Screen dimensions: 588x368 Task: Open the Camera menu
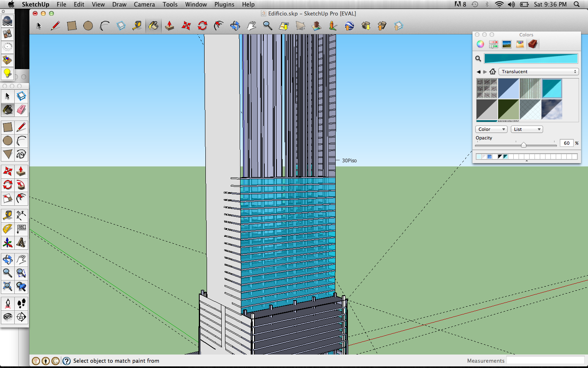pyautogui.click(x=144, y=4)
